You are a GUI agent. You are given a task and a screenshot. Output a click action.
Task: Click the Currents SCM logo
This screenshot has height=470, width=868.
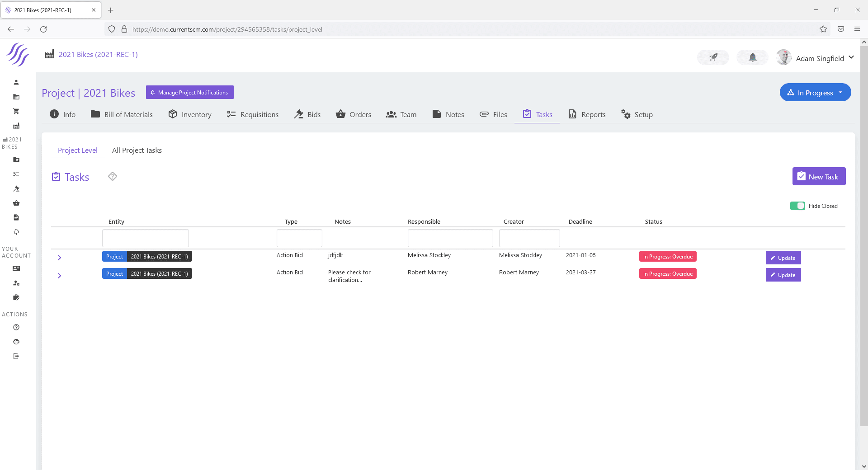click(18, 55)
